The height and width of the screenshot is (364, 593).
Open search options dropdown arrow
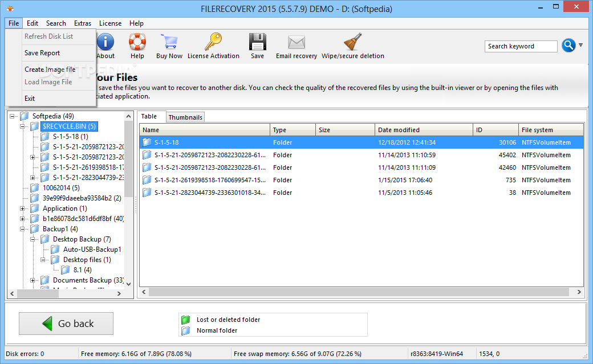pos(581,45)
